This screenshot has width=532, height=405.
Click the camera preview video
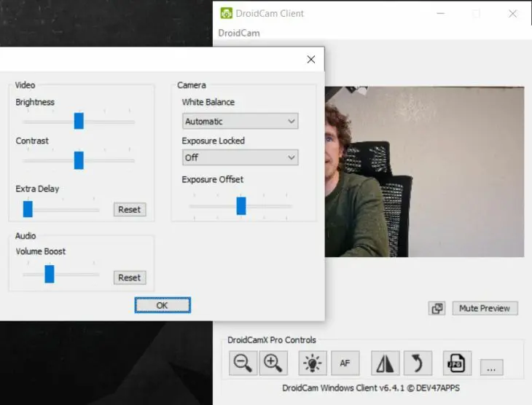(x=424, y=172)
